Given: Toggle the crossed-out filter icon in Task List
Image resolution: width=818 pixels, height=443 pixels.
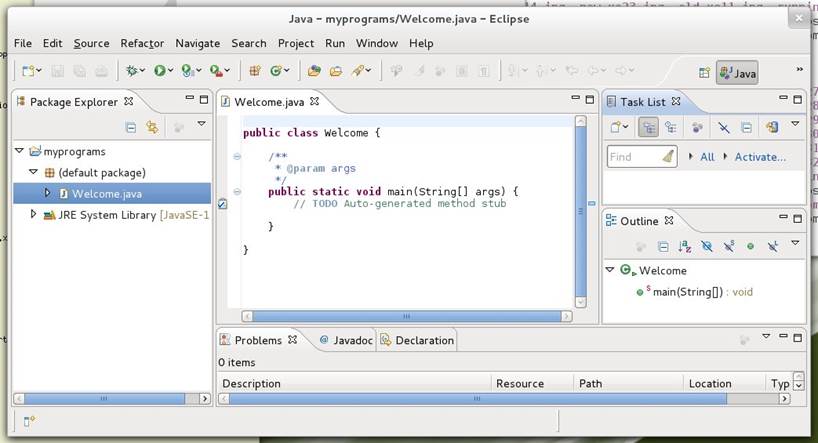Looking at the screenshot, I should tap(724, 127).
